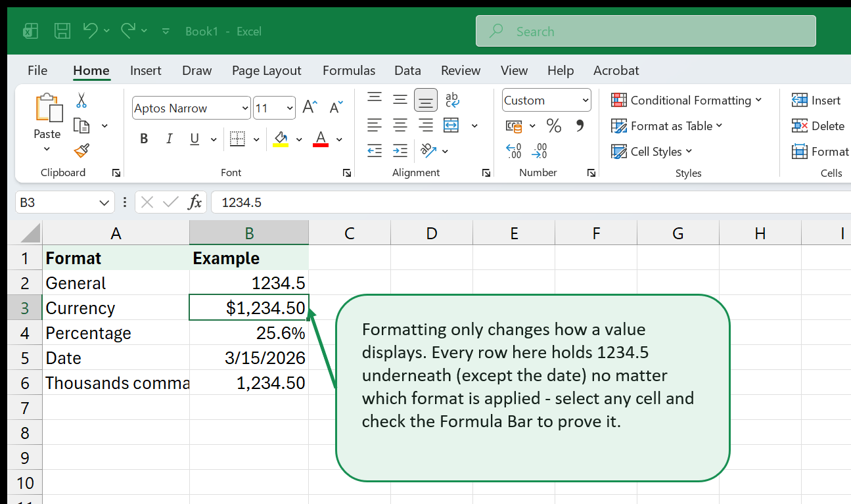
Task: Apply Top Align to cells
Action: click(x=375, y=99)
